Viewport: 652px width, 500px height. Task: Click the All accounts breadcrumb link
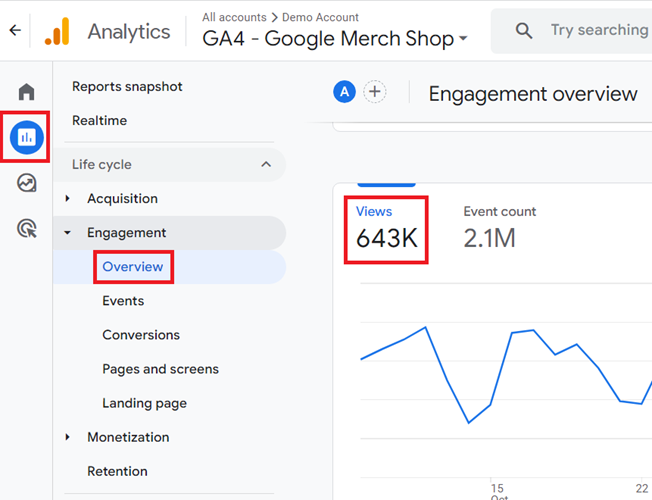pos(234,17)
